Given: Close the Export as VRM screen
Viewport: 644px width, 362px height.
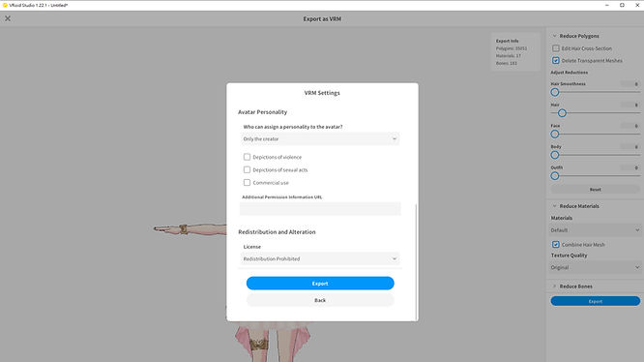Looking at the screenshot, I should coord(8,18).
